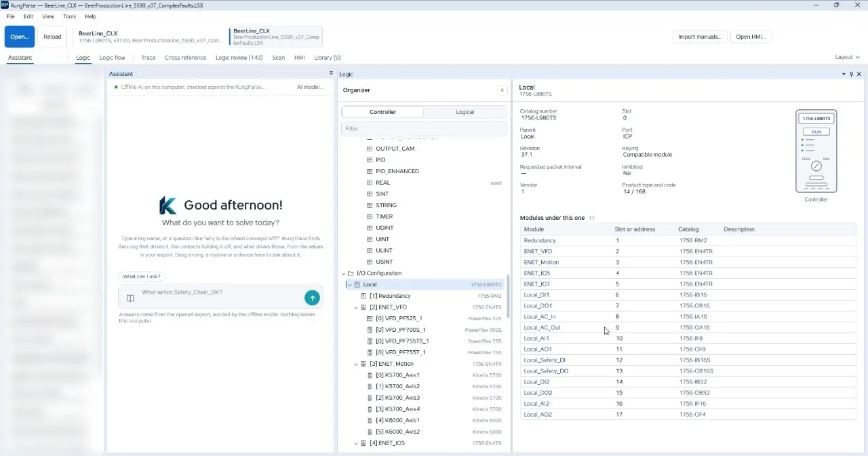Select the PID_ENHANCED data type

pos(397,171)
